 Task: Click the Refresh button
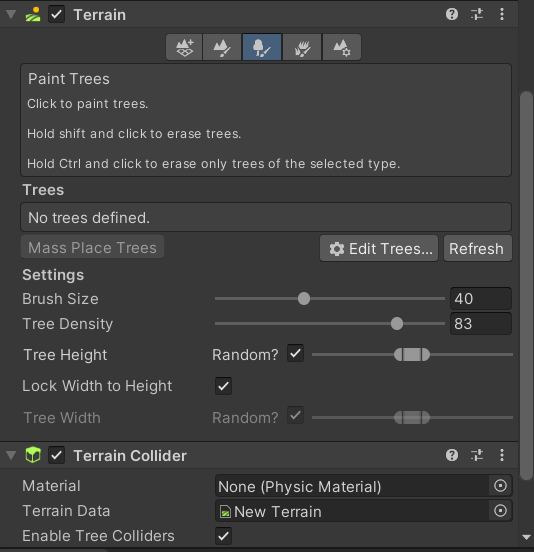point(478,249)
